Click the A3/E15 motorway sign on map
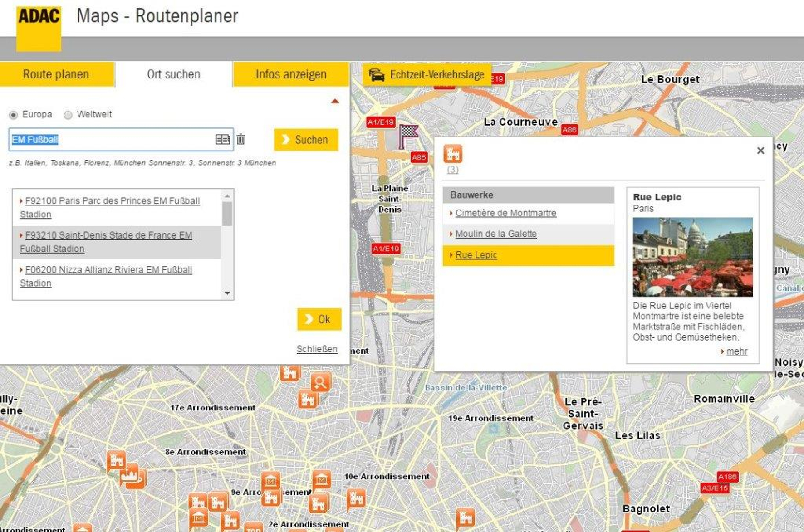The image size is (804, 532). [715, 488]
